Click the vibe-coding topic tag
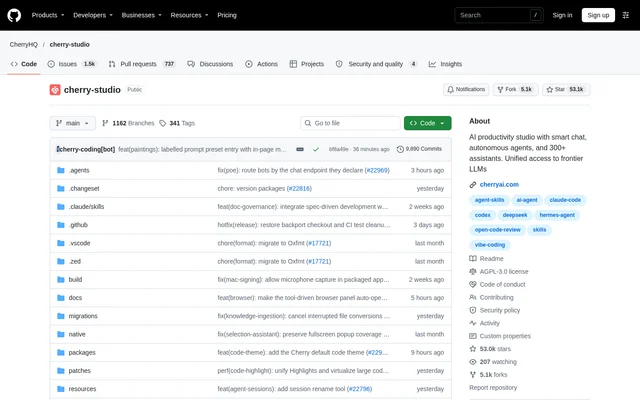Screen dimensions: 640x400 pos(490,245)
